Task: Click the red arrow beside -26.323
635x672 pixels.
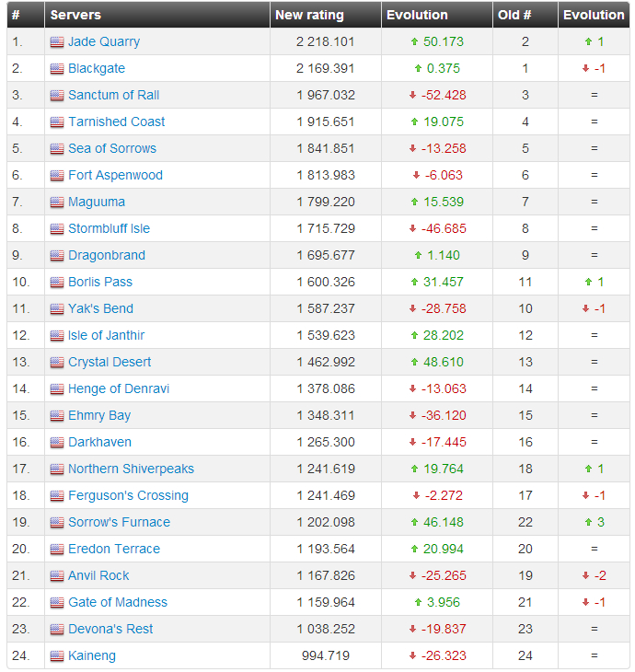Action: point(412,655)
